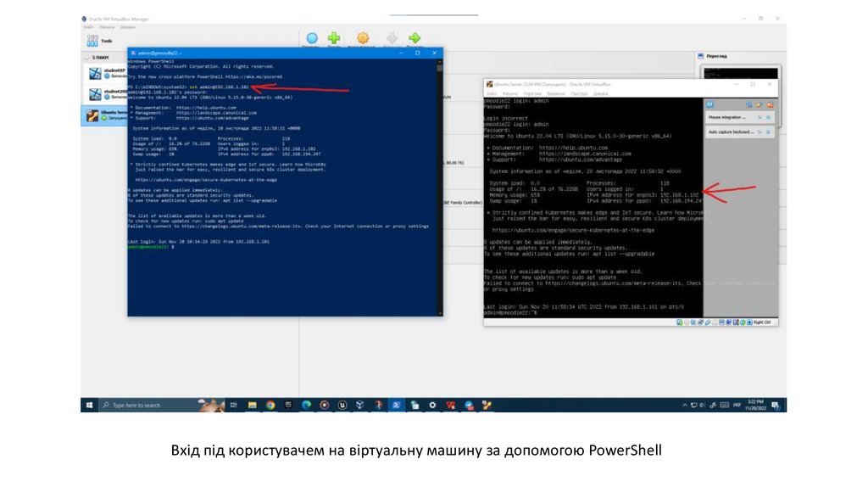Open the orange gear Settings icon in VirtualBox Manager
Image resolution: width=868 pixels, height=487 pixels.
pyautogui.click(x=363, y=37)
